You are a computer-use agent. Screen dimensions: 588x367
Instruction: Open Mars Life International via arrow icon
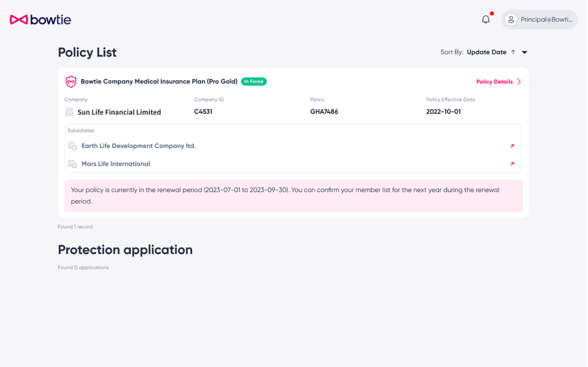point(512,164)
